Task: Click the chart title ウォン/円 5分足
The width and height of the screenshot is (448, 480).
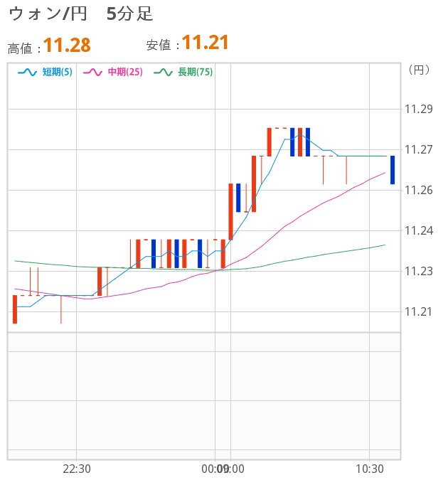Action: coord(81,14)
